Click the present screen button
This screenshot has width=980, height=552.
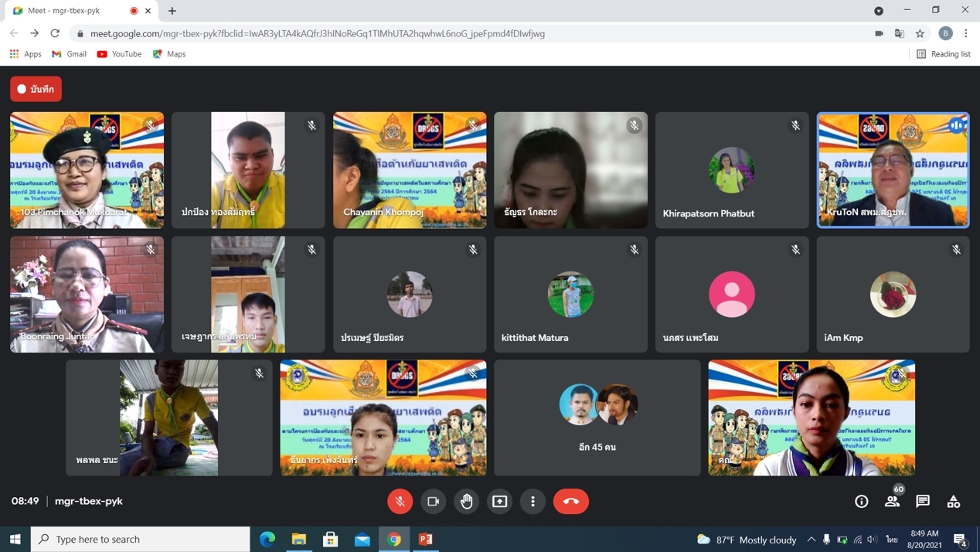coord(500,501)
